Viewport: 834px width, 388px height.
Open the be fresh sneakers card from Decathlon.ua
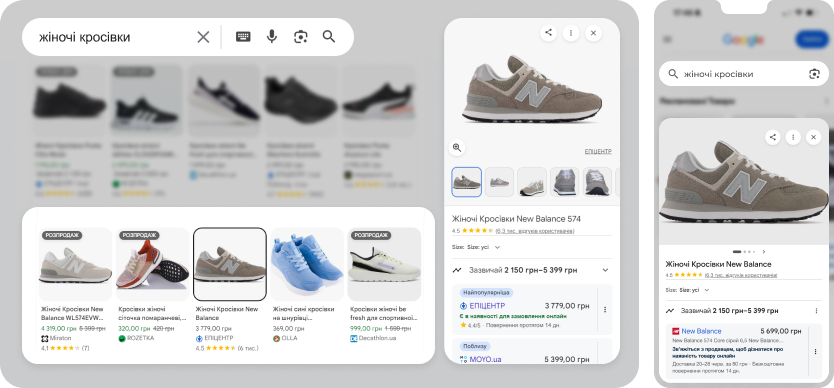click(384, 285)
